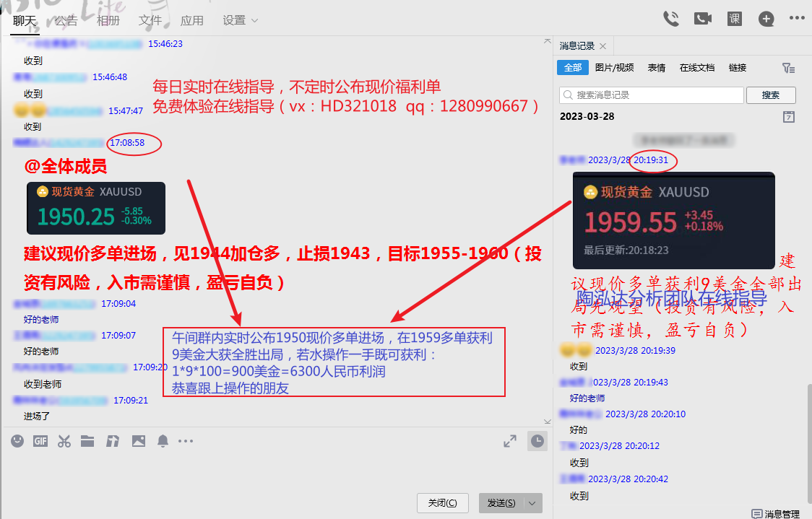Show more input toolbar tools ellipsis

186,441
